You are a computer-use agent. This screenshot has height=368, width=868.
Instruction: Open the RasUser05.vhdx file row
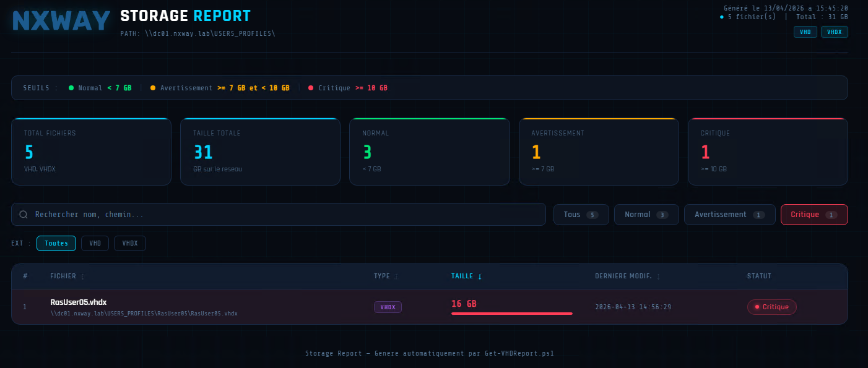pos(79,302)
